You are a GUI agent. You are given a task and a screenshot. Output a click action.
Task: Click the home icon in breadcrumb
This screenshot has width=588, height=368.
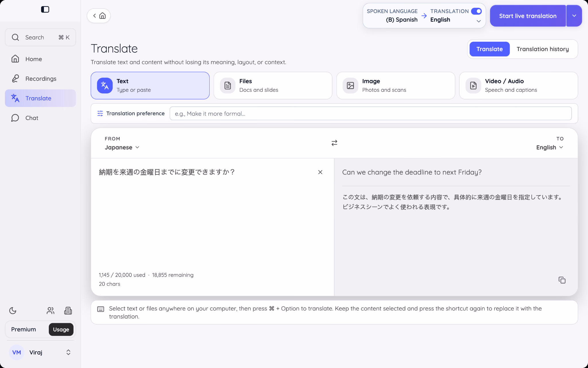102,16
